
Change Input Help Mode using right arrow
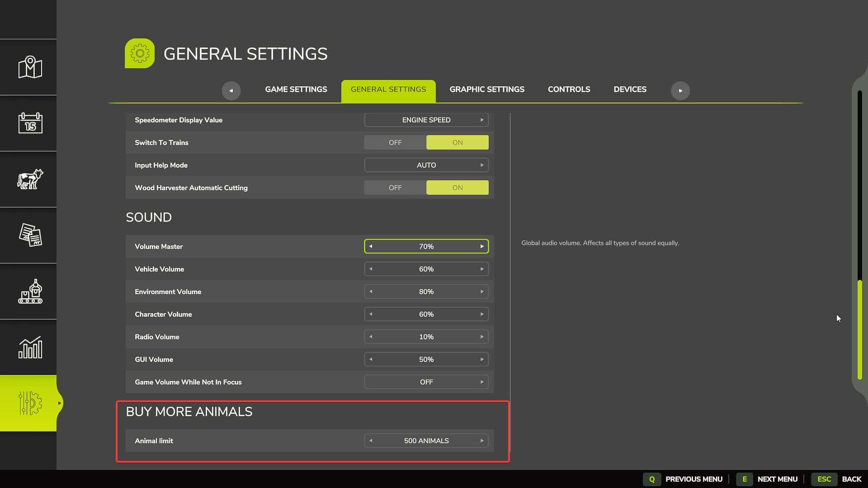pos(481,165)
